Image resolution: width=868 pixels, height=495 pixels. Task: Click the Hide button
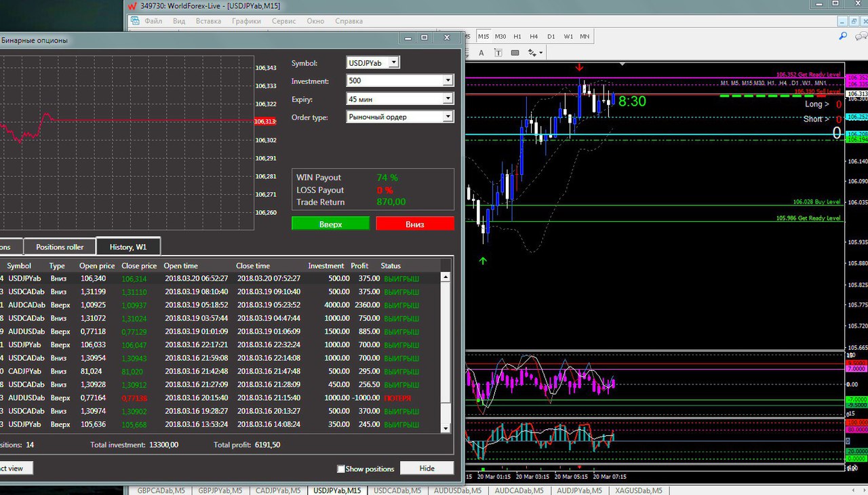[427, 468]
